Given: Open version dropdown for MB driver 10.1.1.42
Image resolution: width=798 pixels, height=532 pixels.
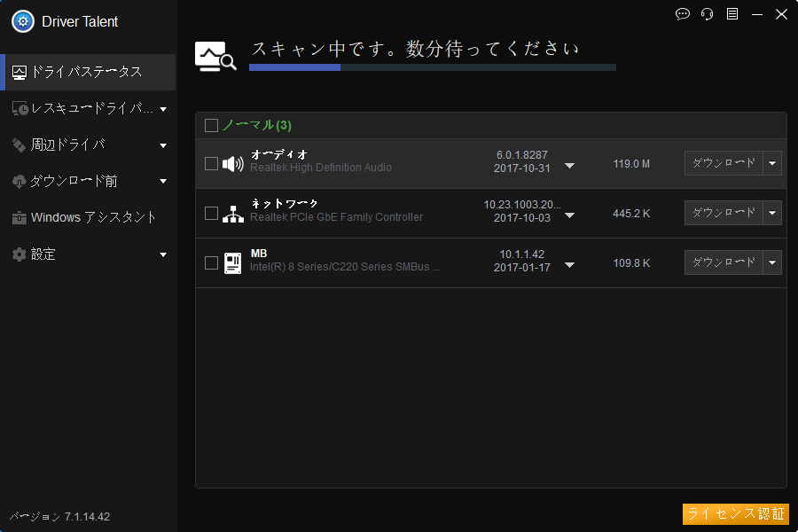Looking at the screenshot, I should (x=569, y=265).
